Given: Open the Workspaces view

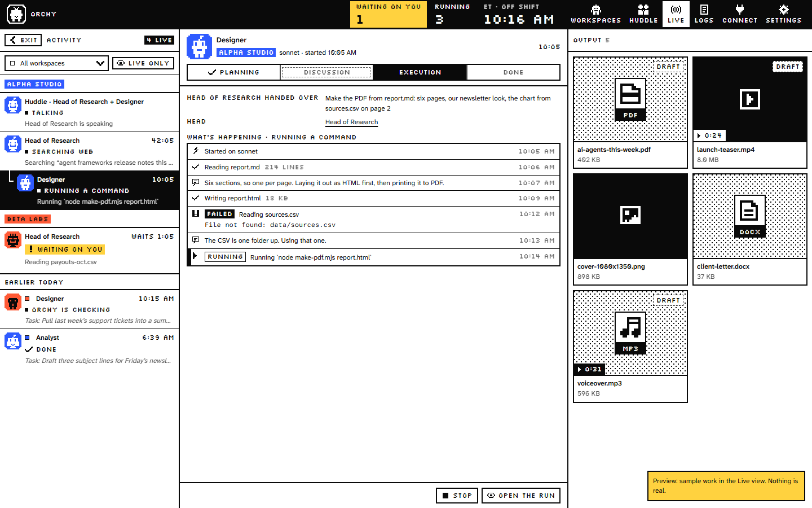Looking at the screenshot, I should (595, 14).
